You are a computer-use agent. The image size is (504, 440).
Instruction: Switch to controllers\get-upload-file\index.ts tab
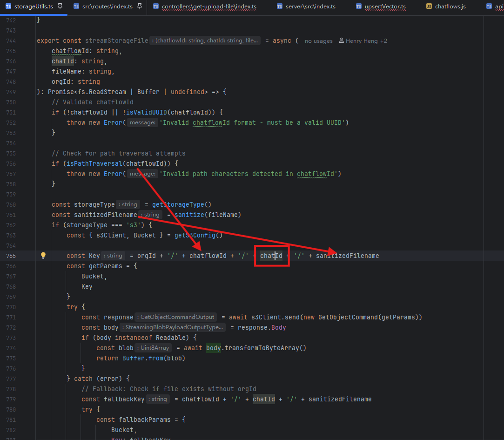pyautogui.click(x=208, y=7)
